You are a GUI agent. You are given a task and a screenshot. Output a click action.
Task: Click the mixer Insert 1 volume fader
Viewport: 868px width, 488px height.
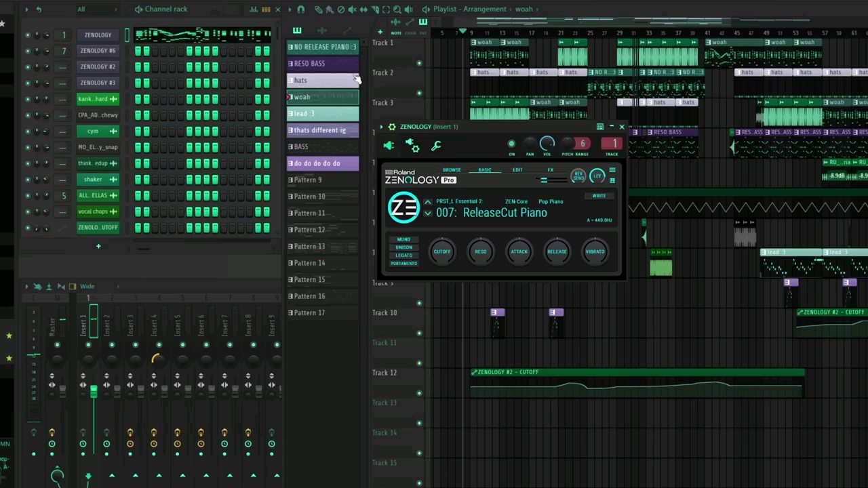(x=94, y=392)
